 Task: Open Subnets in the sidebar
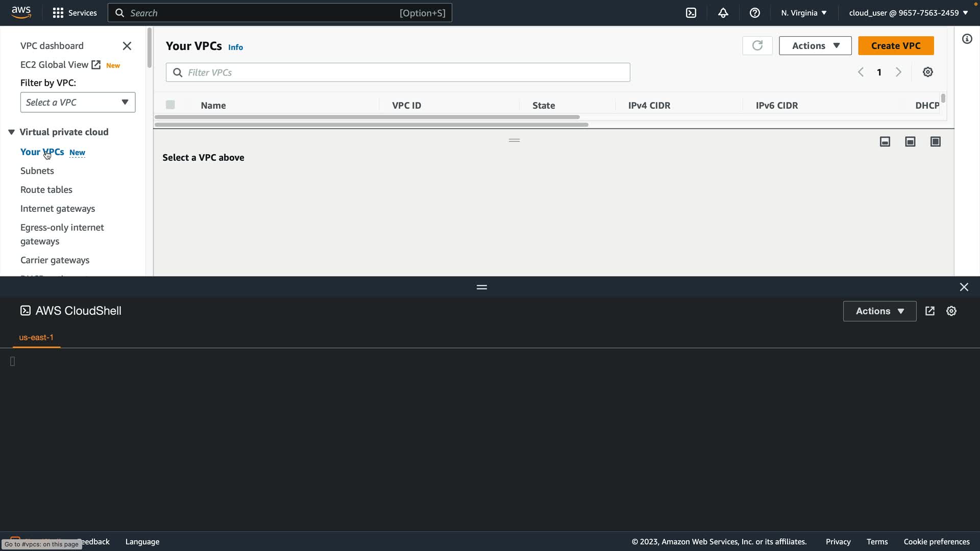[x=37, y=170]
